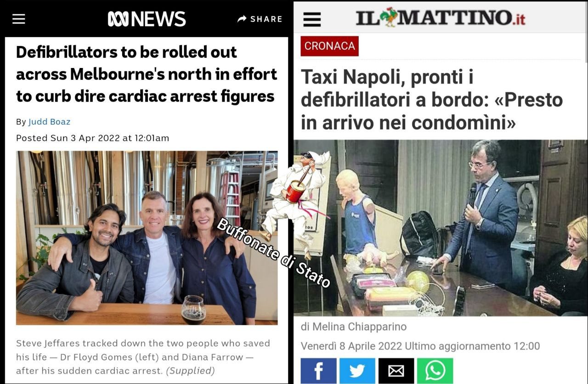Open author link Judd Boaz
The width and height of the screenshot is (588, 384).
[x=49, y=122]
